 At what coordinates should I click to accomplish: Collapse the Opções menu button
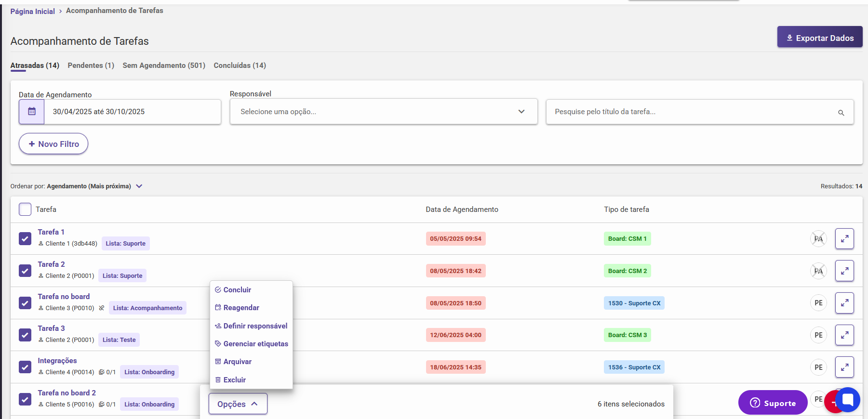[x=238, y=404]
